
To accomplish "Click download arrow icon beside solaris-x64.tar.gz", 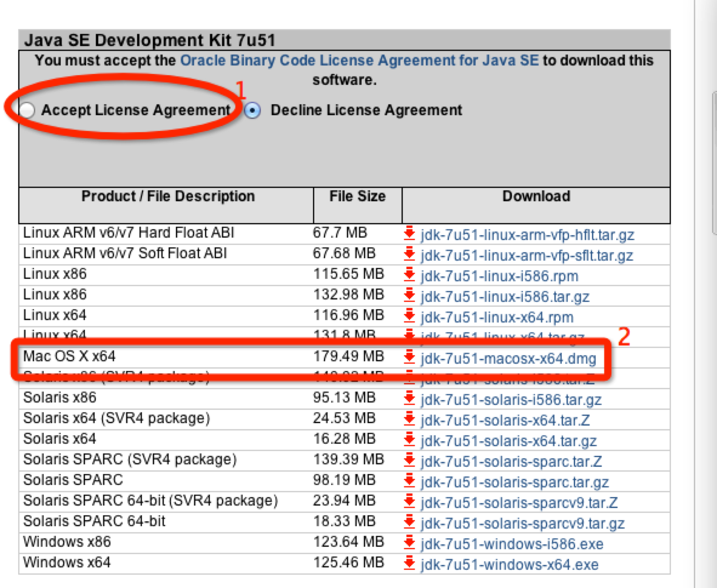I will point(409,439).
